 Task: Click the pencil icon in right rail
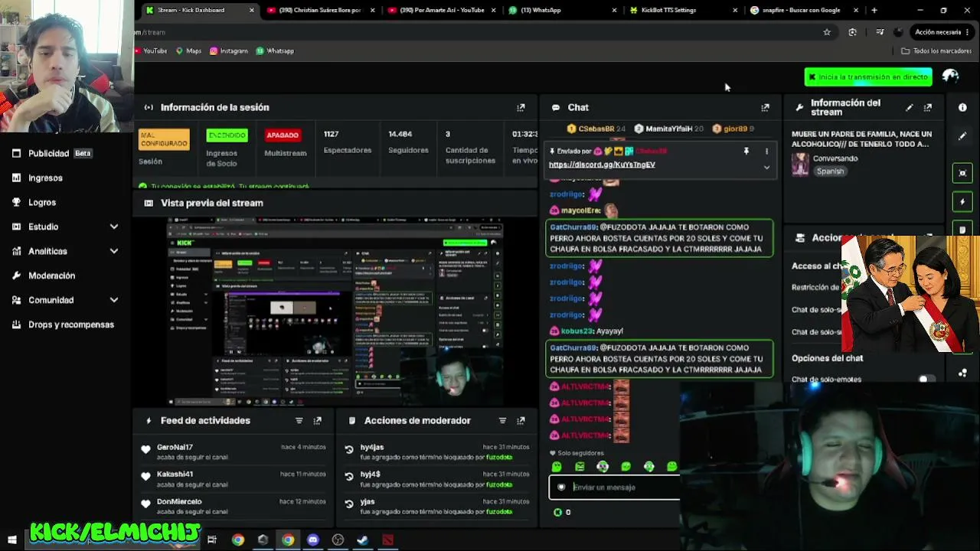tap(962, 136)
